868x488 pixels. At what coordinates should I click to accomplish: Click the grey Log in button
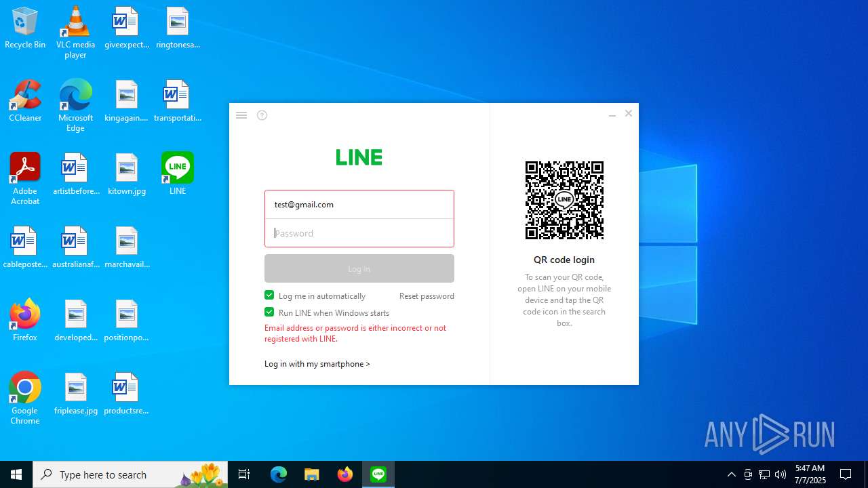pos(359,268)
